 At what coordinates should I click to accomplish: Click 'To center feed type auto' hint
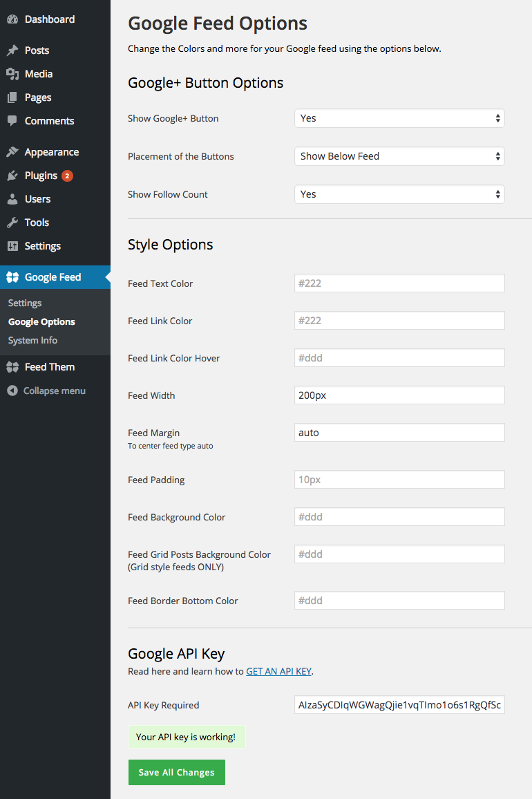[x=171, y=446]
